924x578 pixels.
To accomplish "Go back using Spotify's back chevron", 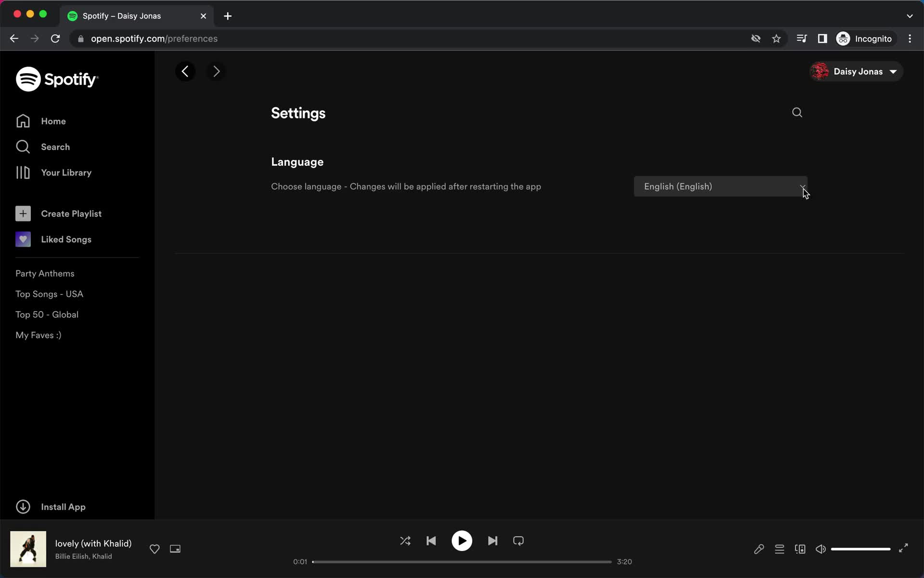I will (185, 72).
